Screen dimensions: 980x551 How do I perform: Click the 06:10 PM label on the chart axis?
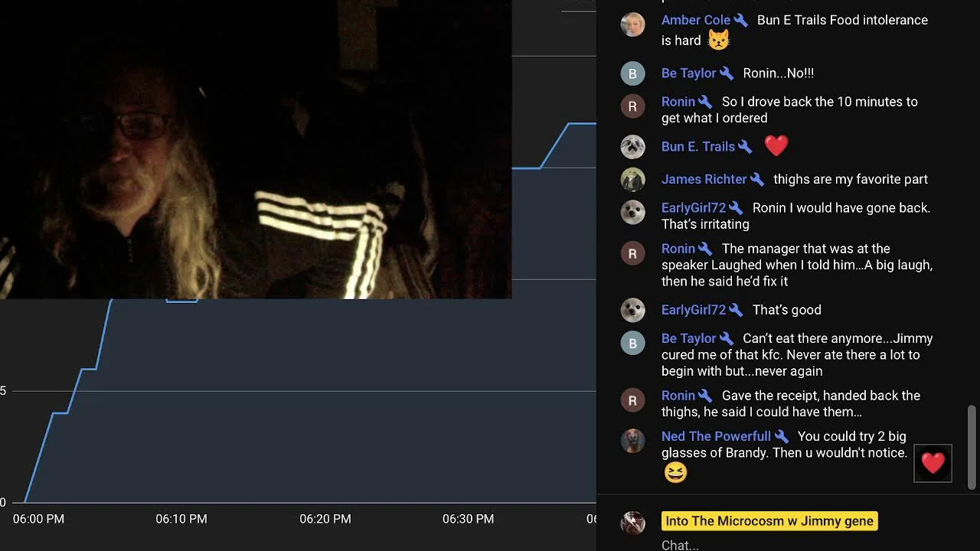181,519
